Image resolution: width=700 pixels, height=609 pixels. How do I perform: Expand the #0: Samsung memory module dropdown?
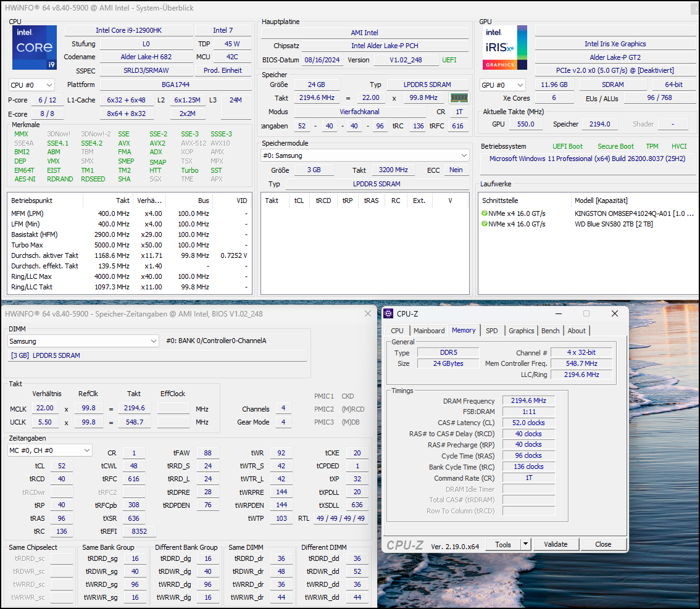pos(365,155)
